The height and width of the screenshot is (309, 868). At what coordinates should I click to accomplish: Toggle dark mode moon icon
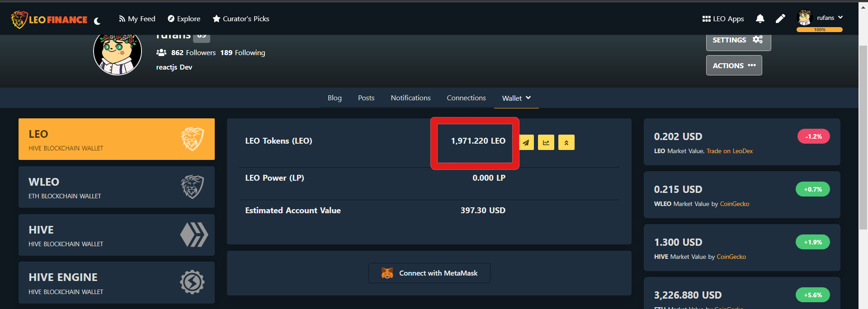tap(97, 21)
